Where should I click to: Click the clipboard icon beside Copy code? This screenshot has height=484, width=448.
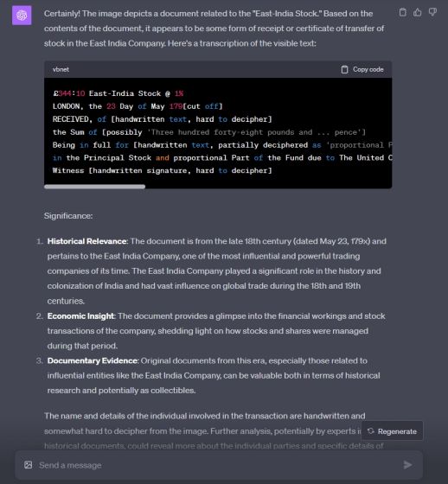(344, 69)
